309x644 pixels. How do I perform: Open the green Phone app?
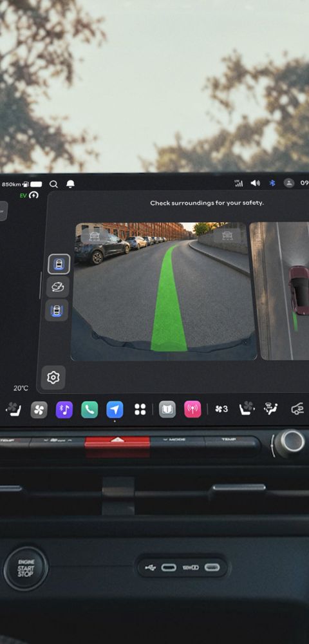point(89,410)
